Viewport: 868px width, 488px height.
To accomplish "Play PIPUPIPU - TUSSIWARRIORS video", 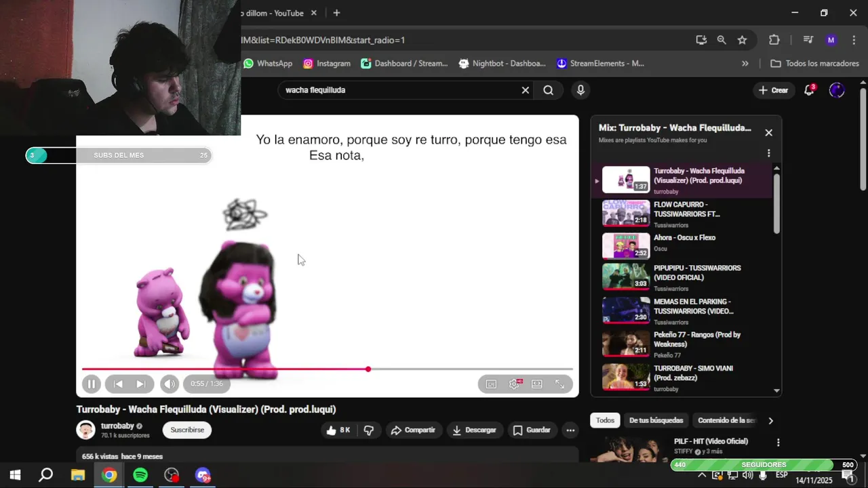I will (x=682, y=277).
